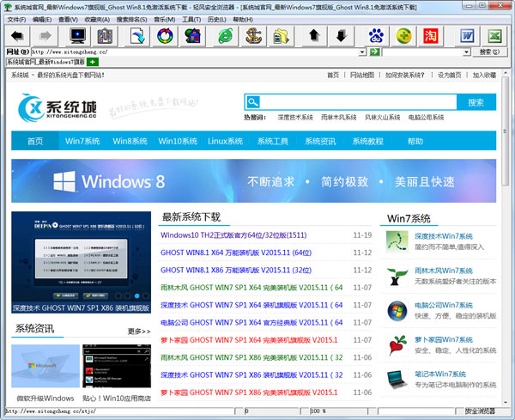The width and height of the screenshot is (515, 420).
Task: Click the refresh circular arrows icon
Action: tap(165, 35)
